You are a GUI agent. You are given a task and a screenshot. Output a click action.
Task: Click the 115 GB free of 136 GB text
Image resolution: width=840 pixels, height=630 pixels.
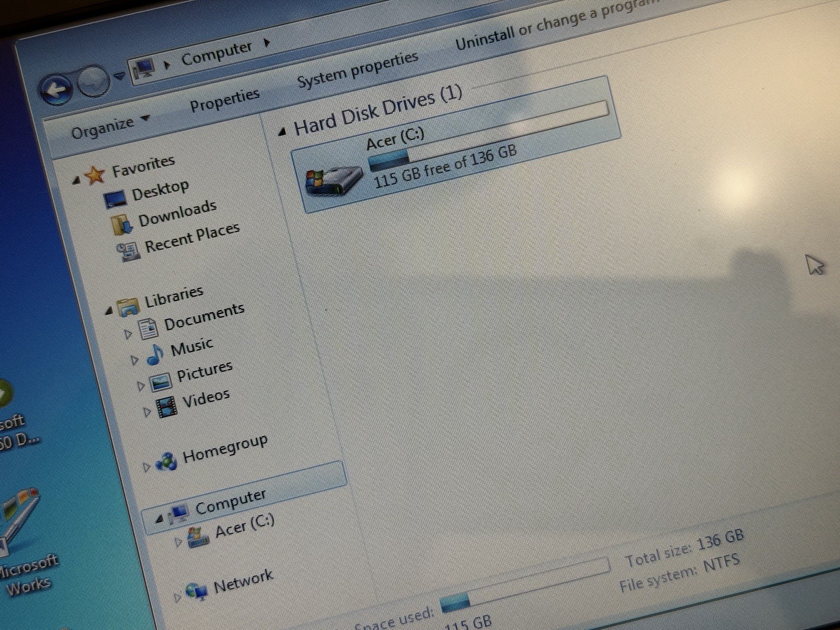446,166
